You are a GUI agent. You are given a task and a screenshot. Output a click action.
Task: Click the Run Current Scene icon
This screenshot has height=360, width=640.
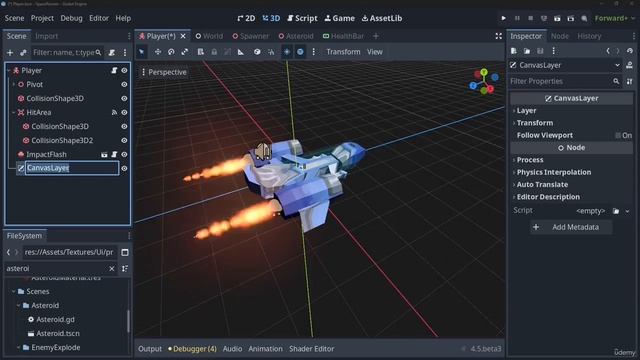[557, 18]
